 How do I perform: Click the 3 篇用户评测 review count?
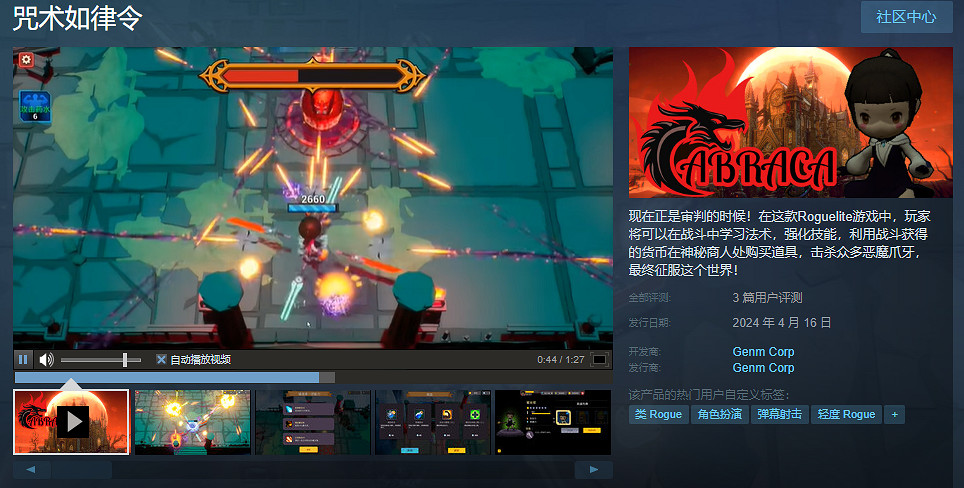pos(767,297)
